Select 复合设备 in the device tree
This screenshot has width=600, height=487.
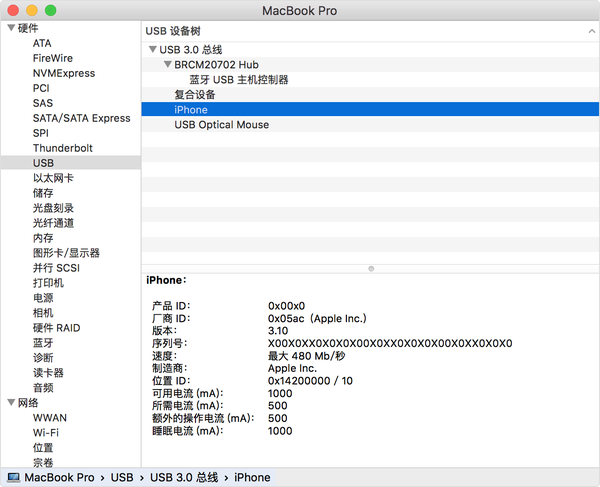click(195, 95)
